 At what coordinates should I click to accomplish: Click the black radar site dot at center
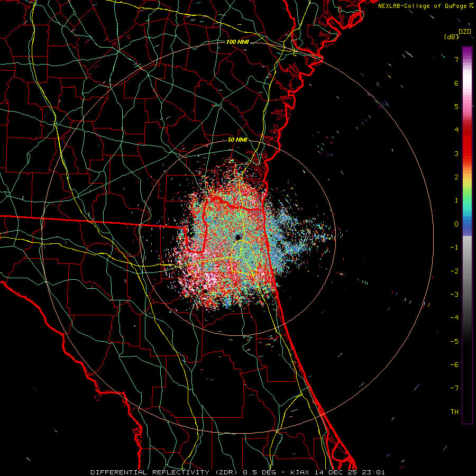(x=237, y=237)
